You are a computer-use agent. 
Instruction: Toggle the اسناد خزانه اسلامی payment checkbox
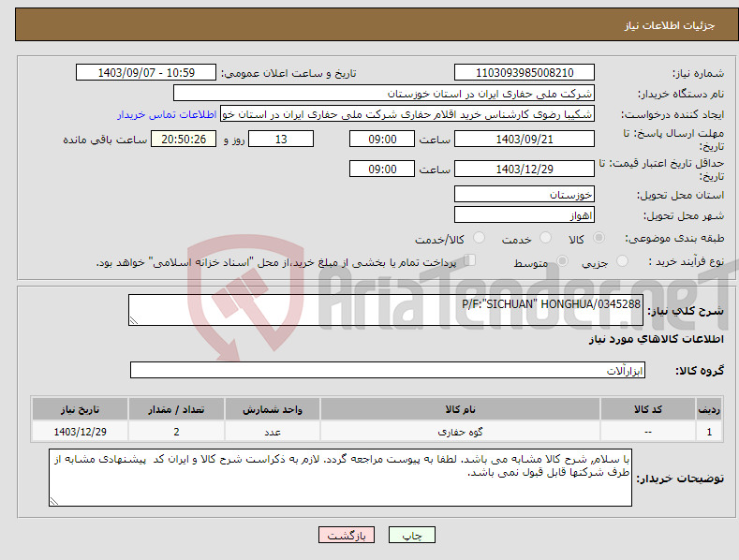pyautogui.click(x=469, y=259)
